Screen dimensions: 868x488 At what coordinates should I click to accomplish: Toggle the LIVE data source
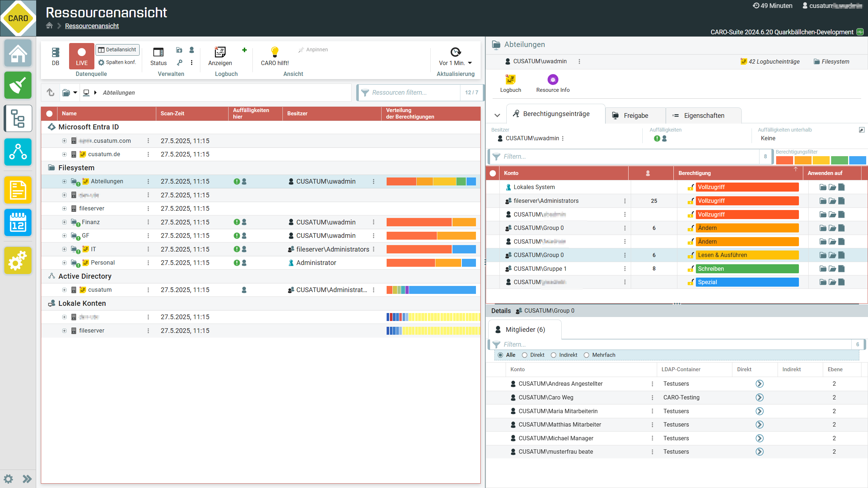pyautogui.click(x=82, y=56)
